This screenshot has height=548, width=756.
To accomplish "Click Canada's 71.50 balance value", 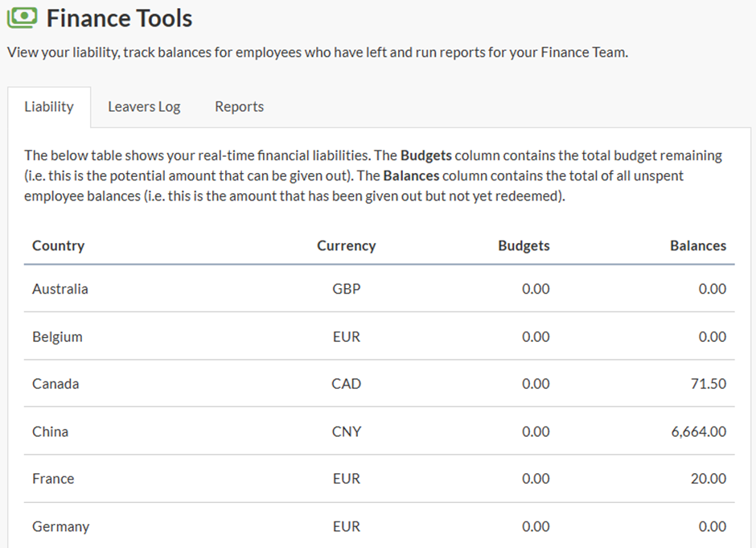I will (709, 384).
